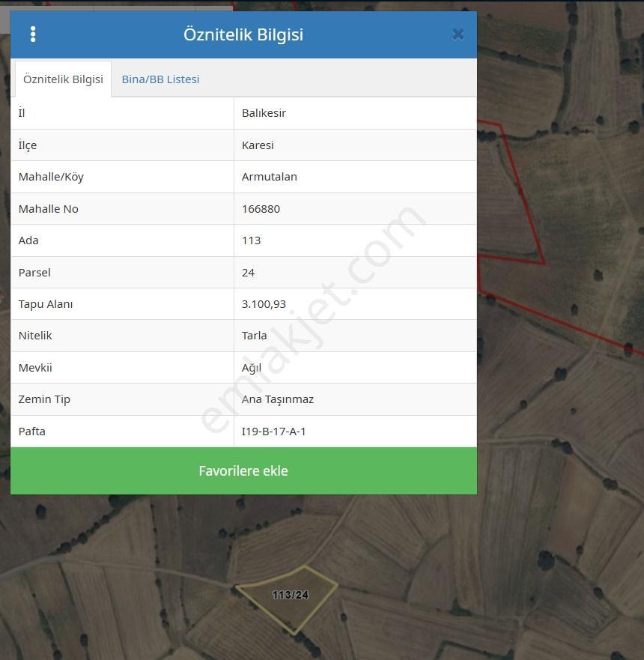Viewport: 644px width, 660px height.
Task: Click the Mahalle No label
Action: coord(49,209)
